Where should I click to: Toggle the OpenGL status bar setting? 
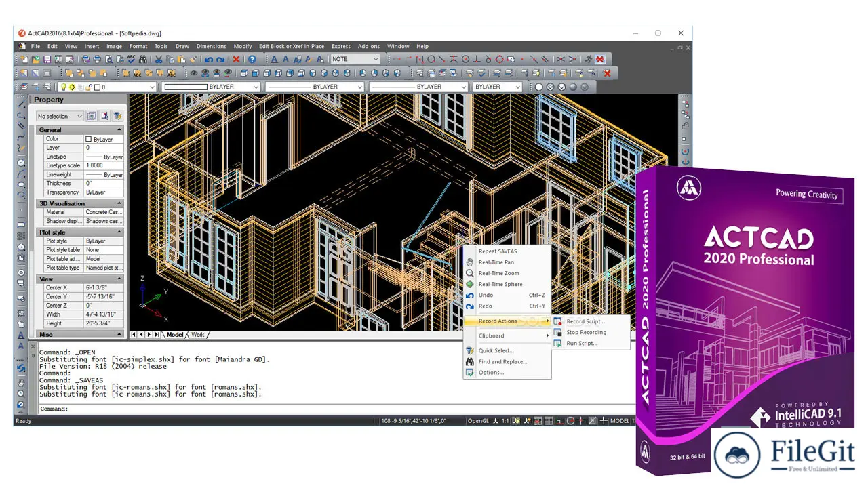pyautogui.click(x=478, y=421)
